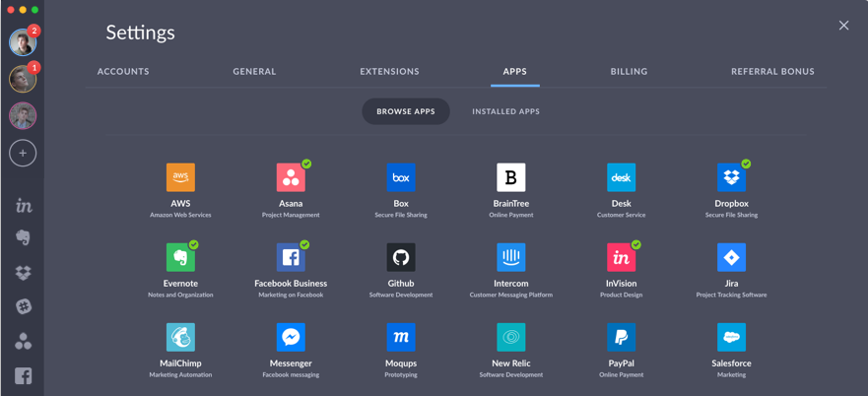This screenshot has height=396, width=868.
Task: Select the Messenger app icon
Action: pos(291,337)
